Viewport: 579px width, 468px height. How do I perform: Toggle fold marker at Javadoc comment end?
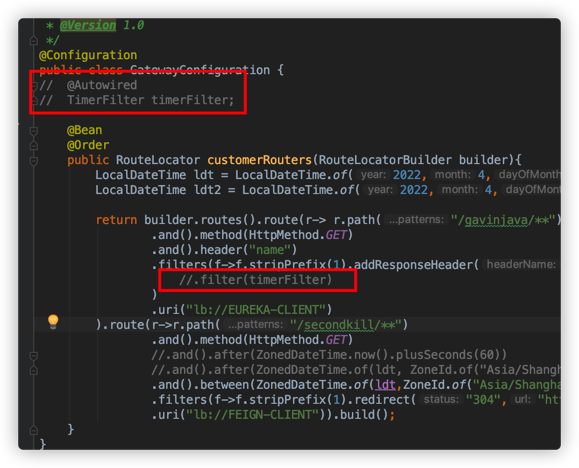click(34, 40)
